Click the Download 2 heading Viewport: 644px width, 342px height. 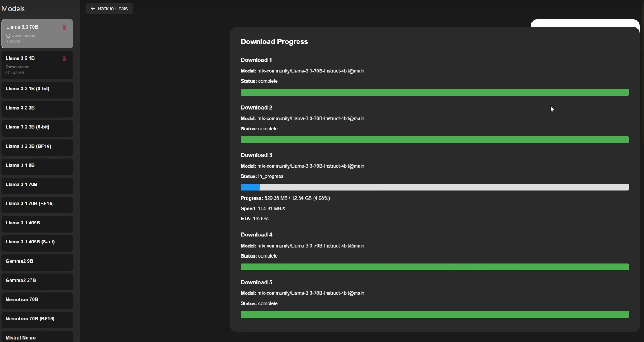256,108
